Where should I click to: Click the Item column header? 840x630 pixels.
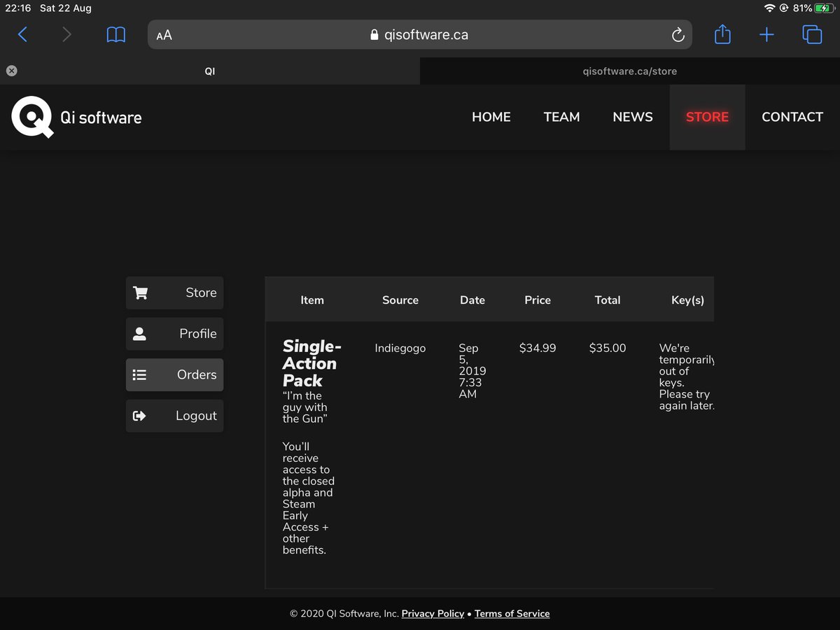point(312,300)
